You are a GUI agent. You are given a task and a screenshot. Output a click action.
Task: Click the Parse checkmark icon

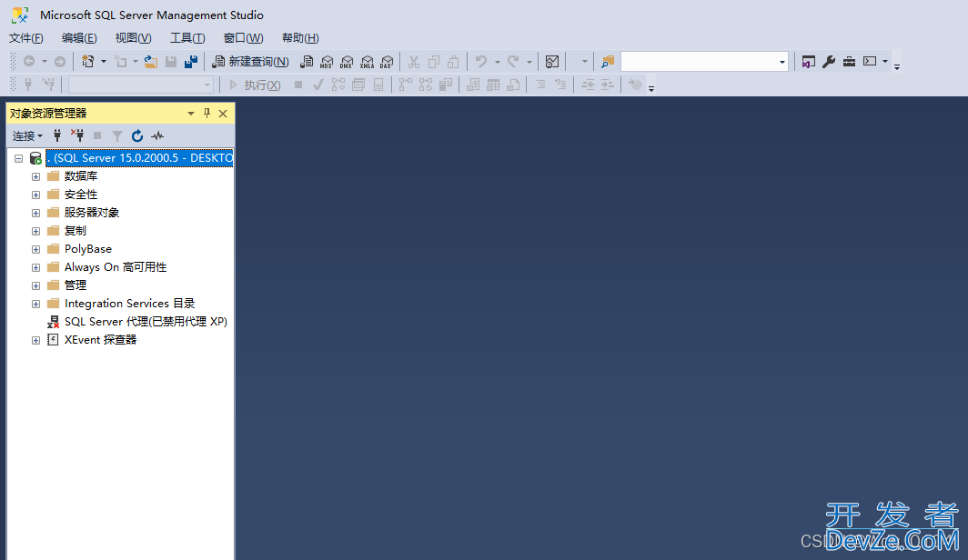click(x=318, y=85)
